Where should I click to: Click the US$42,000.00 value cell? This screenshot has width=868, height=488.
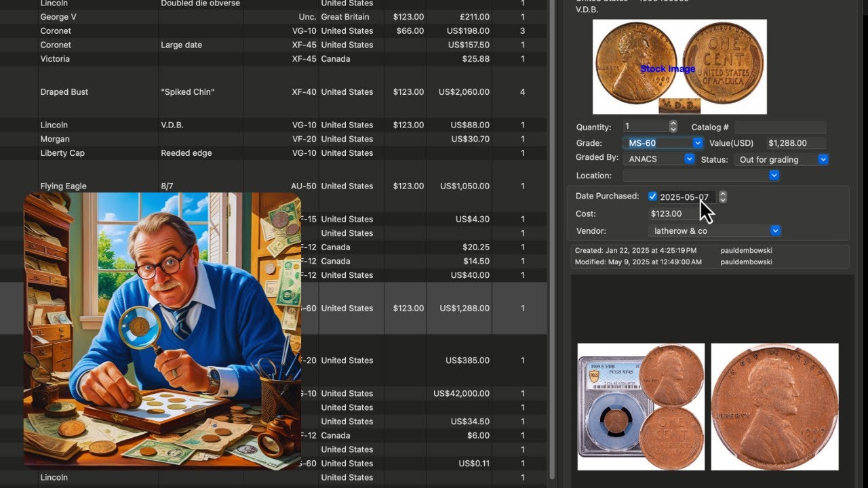point(461,393)
